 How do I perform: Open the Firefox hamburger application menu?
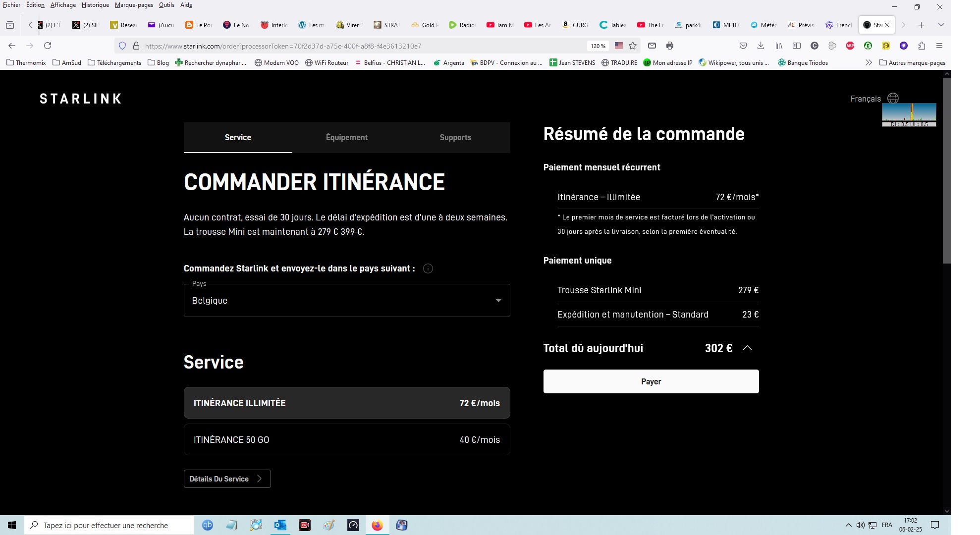[939, 46]
